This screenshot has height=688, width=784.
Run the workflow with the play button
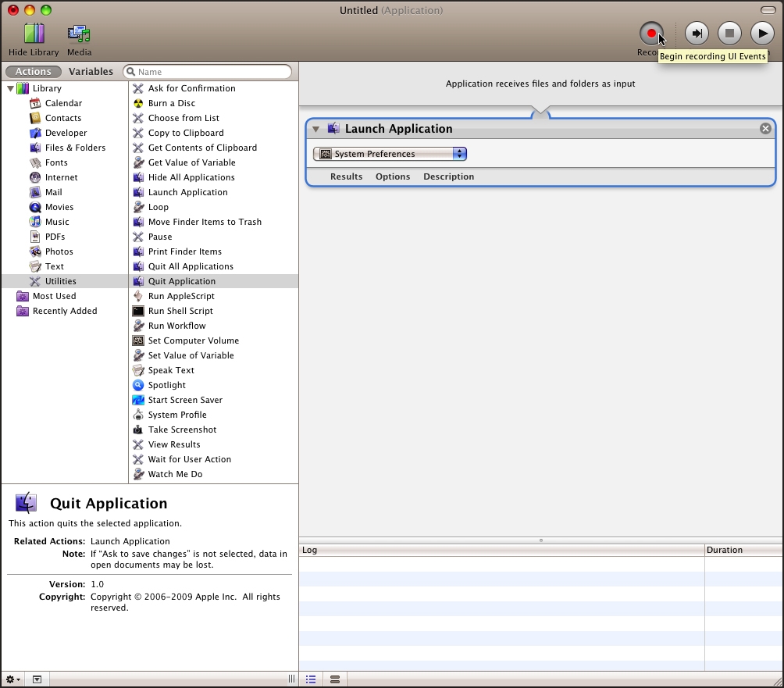761,33
